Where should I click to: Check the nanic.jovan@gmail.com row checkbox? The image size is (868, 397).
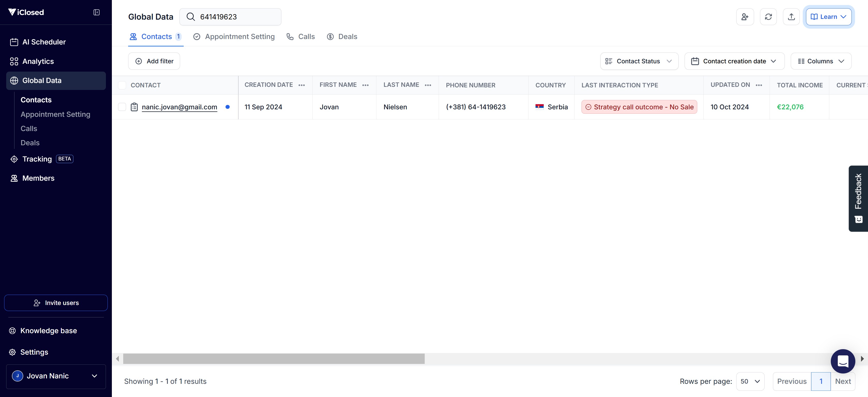pos(122,107)
